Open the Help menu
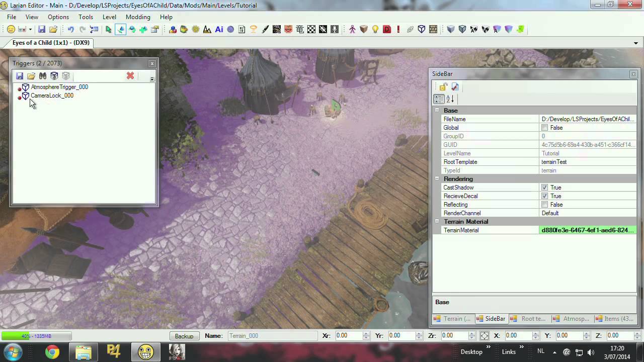644x362 pixels. pyautogui.click(x=166, y=17)
